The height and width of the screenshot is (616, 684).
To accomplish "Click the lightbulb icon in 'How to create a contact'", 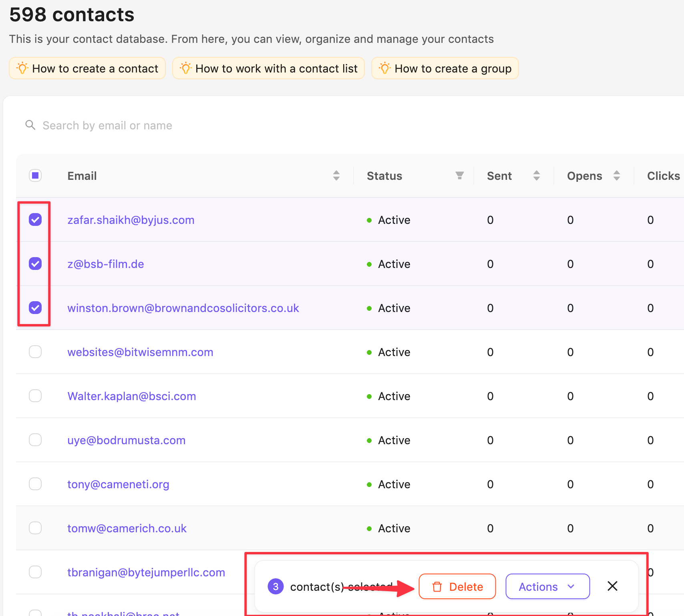I will [22, 68].
